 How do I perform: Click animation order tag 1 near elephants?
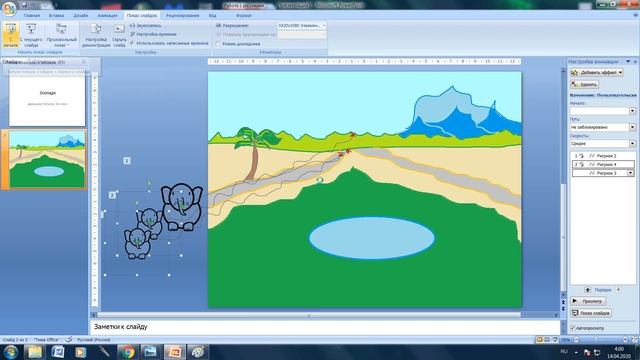tap(127, 161)
